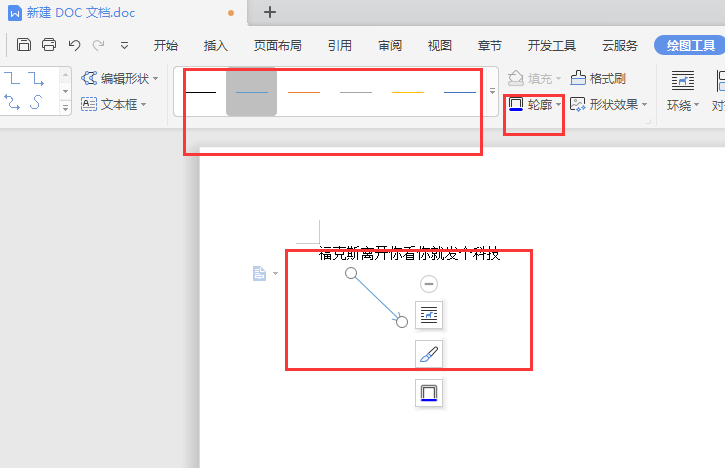Click floating shape style brush icon
This screenshot has height=468, width=725.
(429, 354)
